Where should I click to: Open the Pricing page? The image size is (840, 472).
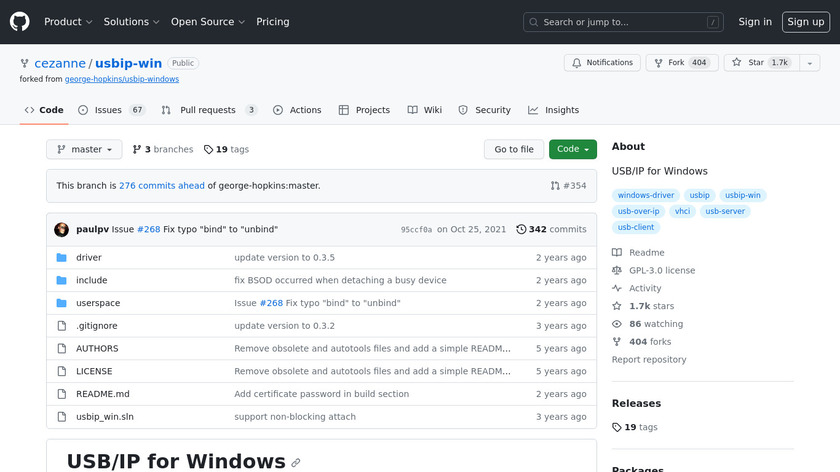click(x=273, y=22)
